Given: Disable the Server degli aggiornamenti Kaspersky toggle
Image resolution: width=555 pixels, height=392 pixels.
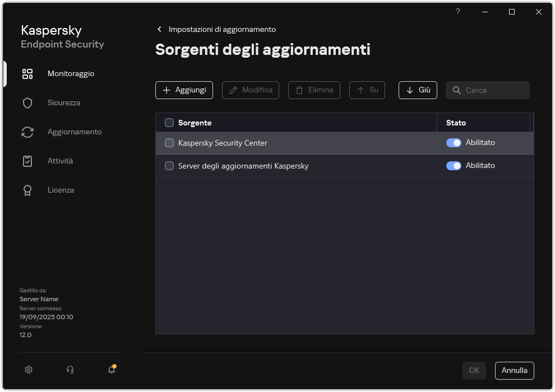Looking at the screenshot, I should pyautogui.click(x=454, y=165).
